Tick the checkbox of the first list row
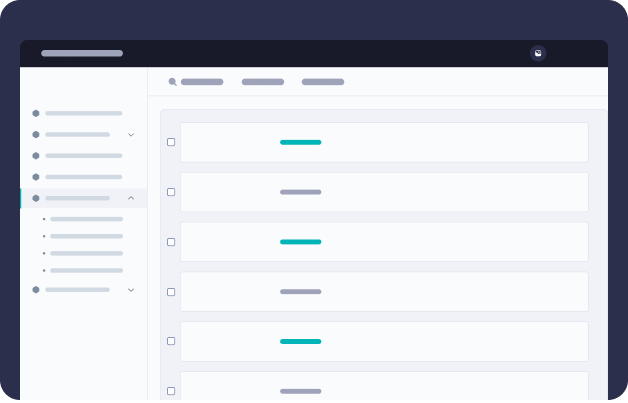Viewport: 628px width, 403px height. tap(171, 142)
